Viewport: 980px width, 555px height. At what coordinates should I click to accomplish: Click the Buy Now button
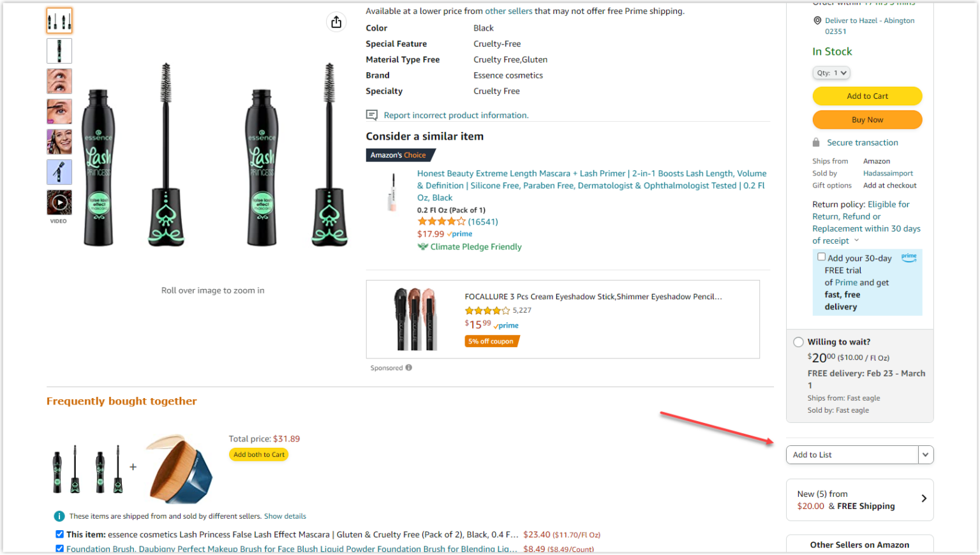point(866,119)
